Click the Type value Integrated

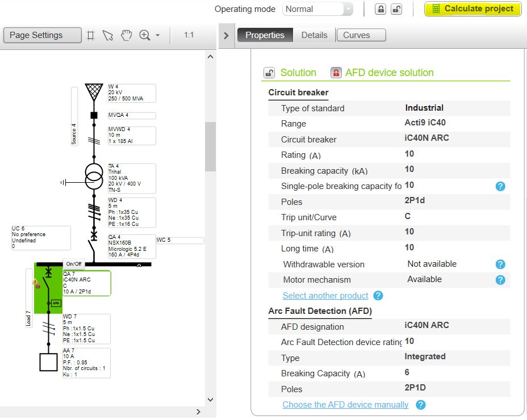425,357
